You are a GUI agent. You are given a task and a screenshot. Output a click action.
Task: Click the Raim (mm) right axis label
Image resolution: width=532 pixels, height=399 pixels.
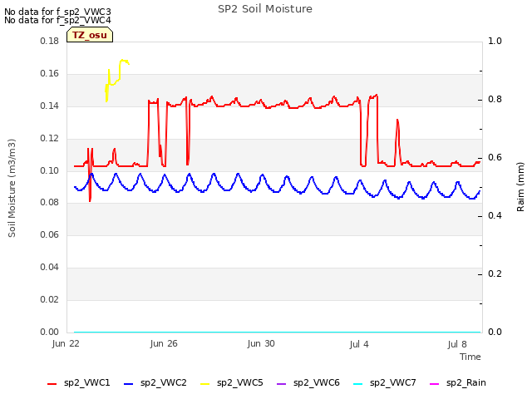520,187
